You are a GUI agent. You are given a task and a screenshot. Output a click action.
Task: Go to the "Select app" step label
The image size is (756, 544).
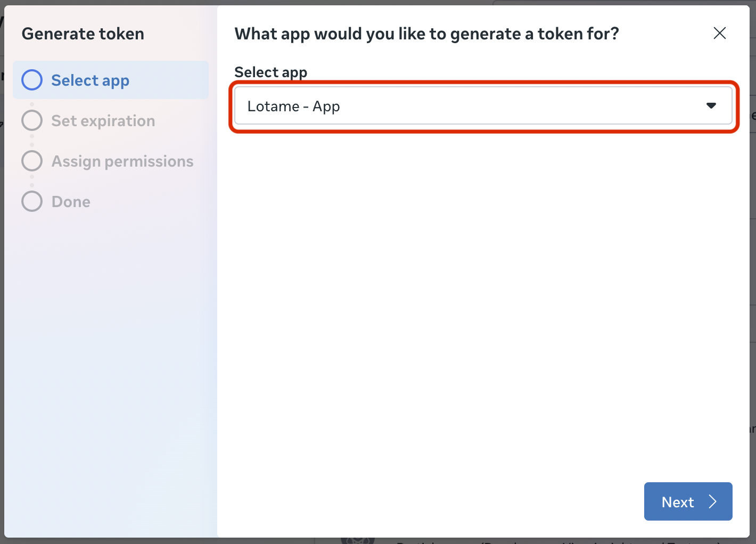click(90, 80)
